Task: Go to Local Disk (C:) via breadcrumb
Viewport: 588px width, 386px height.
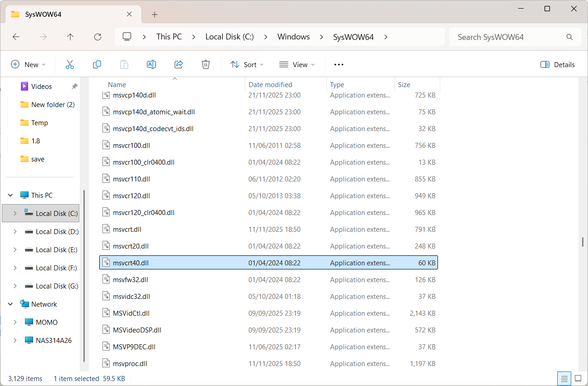Action: (229, 37)
